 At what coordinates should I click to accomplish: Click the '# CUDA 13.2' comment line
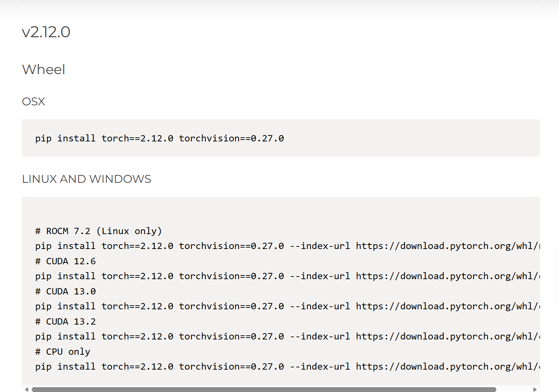tap(66, 322)
